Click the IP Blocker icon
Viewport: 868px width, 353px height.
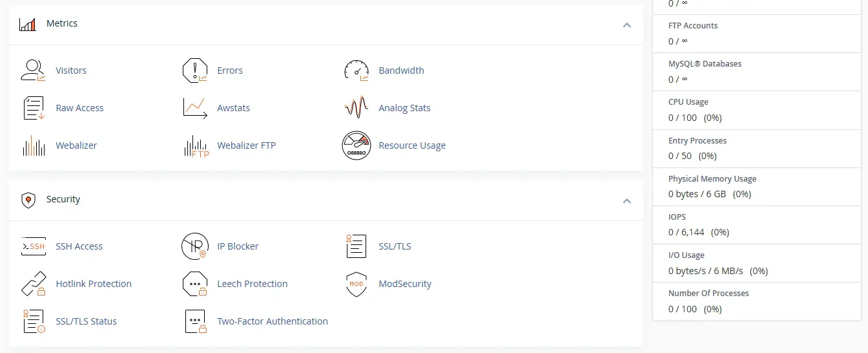coord(195,246)
